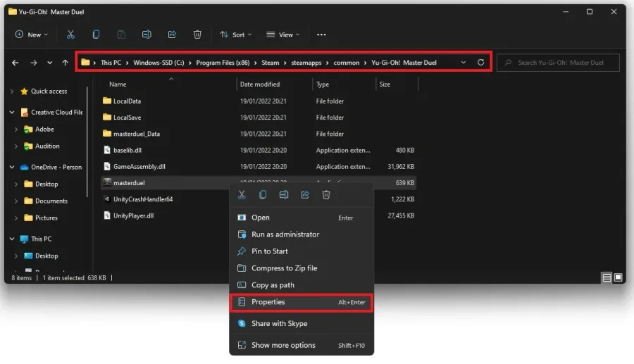Switch to large thumbnails view icon in status bar

pyautogui.click(x=619, y=277)
